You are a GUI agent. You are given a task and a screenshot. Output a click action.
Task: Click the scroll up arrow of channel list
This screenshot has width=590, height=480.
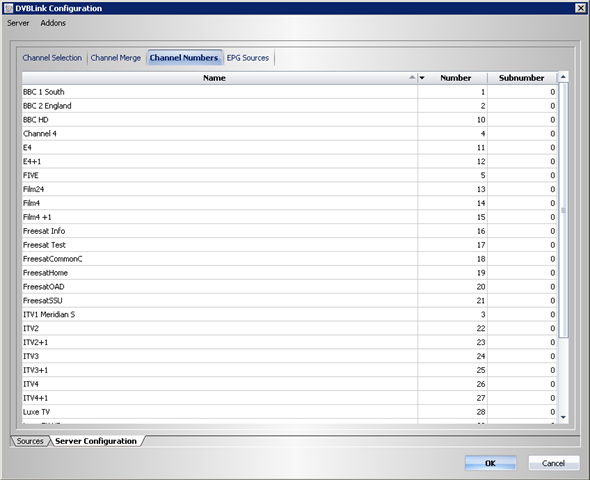click(x=563, y=77)
